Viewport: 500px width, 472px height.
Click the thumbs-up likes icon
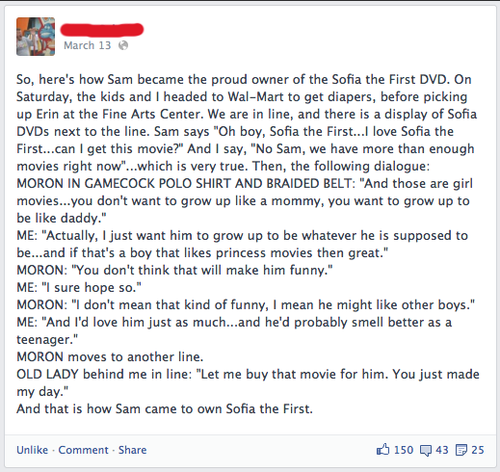click(x=383, y=449)
